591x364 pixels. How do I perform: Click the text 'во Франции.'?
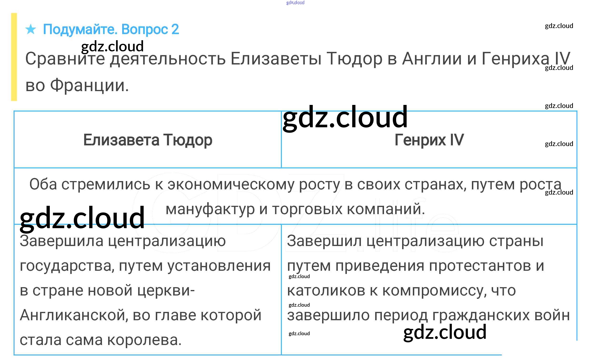(77, 85)
